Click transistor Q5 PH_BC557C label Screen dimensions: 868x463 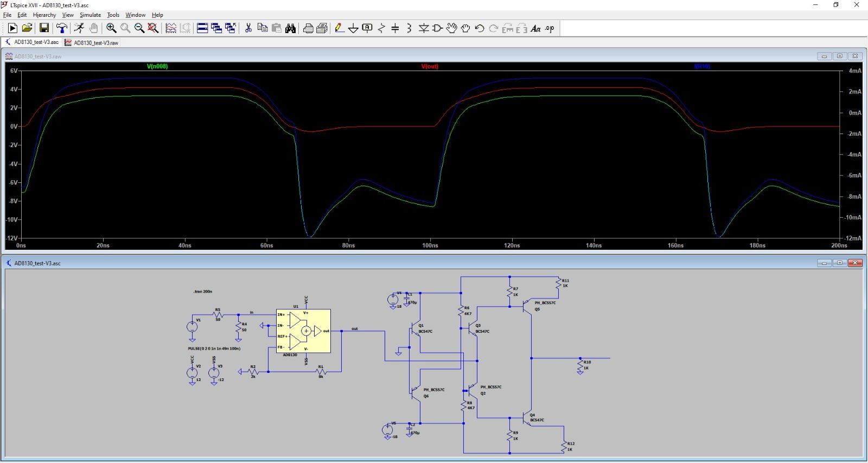[545, 303]
